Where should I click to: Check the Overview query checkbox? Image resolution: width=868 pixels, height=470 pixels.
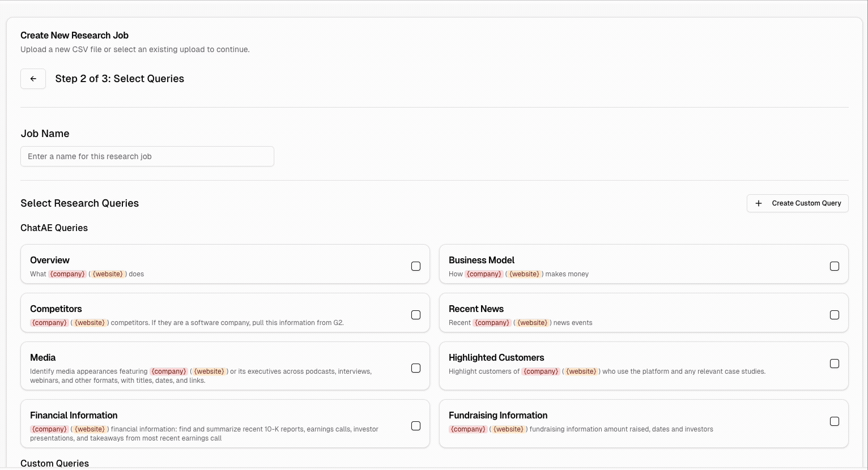(x=416, y=266)
